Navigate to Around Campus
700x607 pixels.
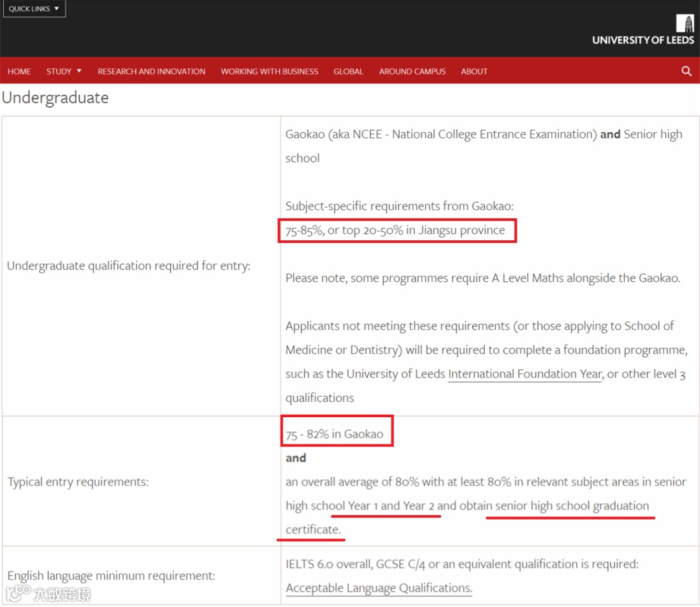pos(412,71)
